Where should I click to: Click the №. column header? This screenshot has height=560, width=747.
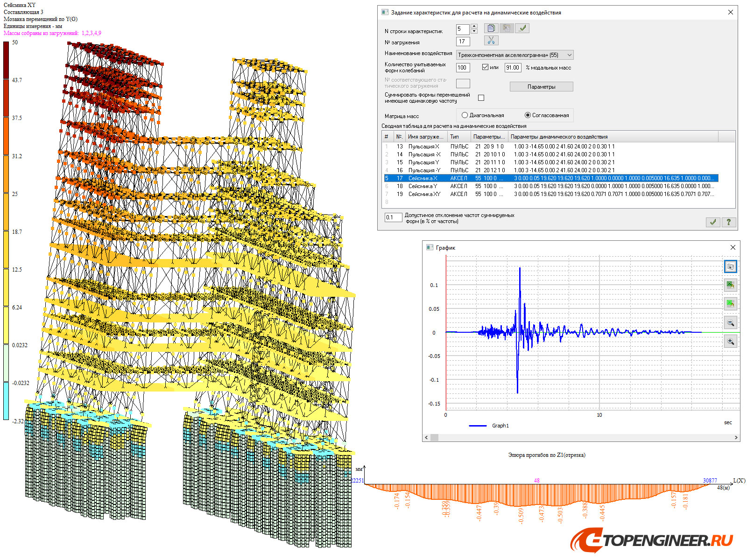tap(399, 137)
